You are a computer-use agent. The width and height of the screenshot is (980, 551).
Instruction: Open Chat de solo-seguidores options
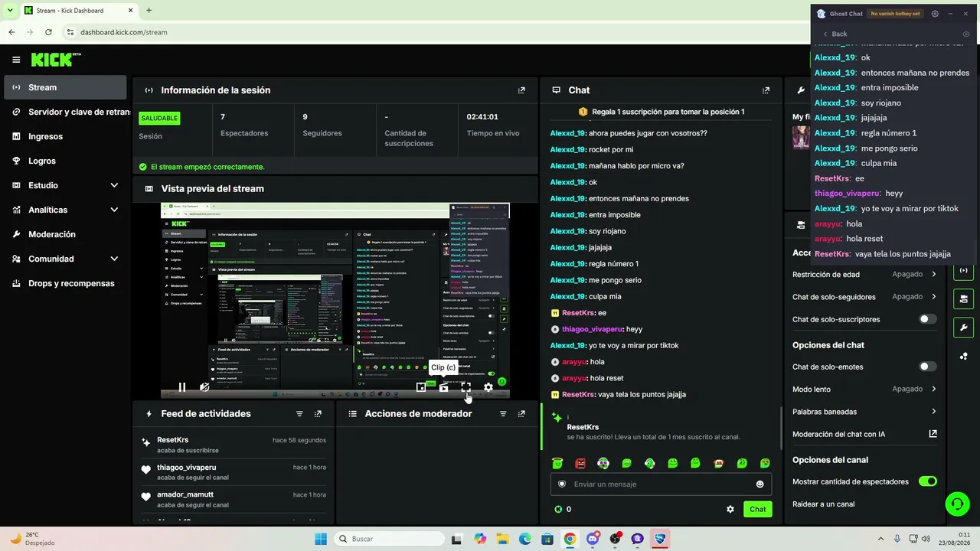coord(864,297)
